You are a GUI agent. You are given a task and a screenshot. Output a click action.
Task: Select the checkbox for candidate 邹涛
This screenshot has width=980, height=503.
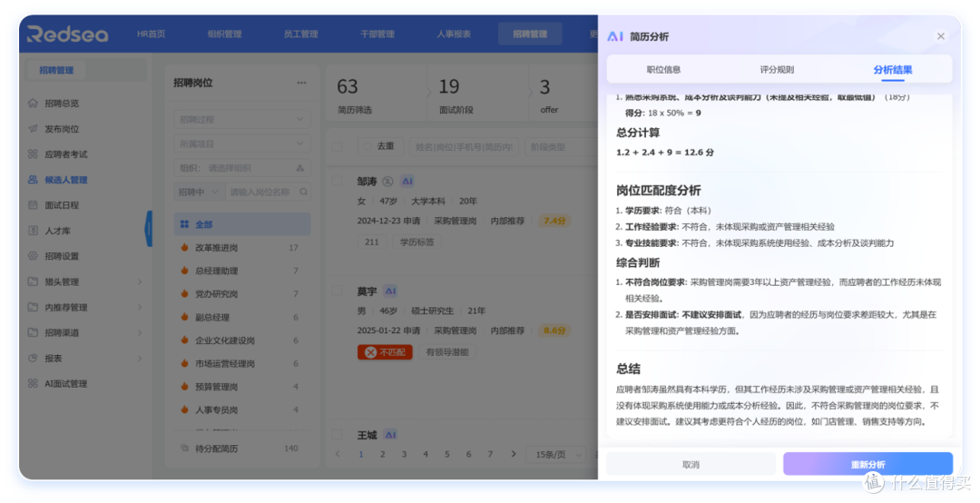338,181
